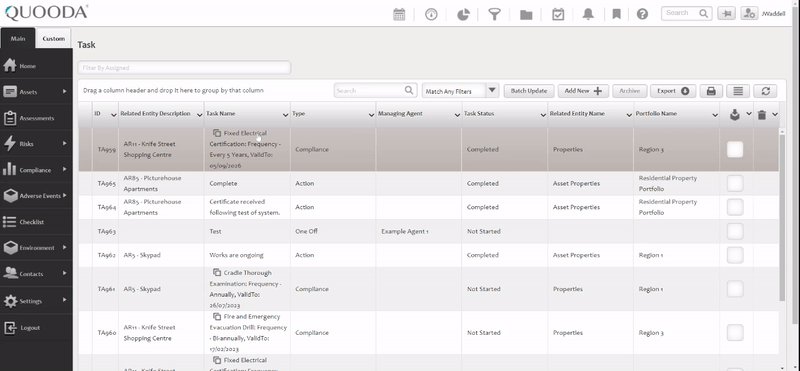Tick the checkbox for row TA959
800x371 pixels.
735,150
